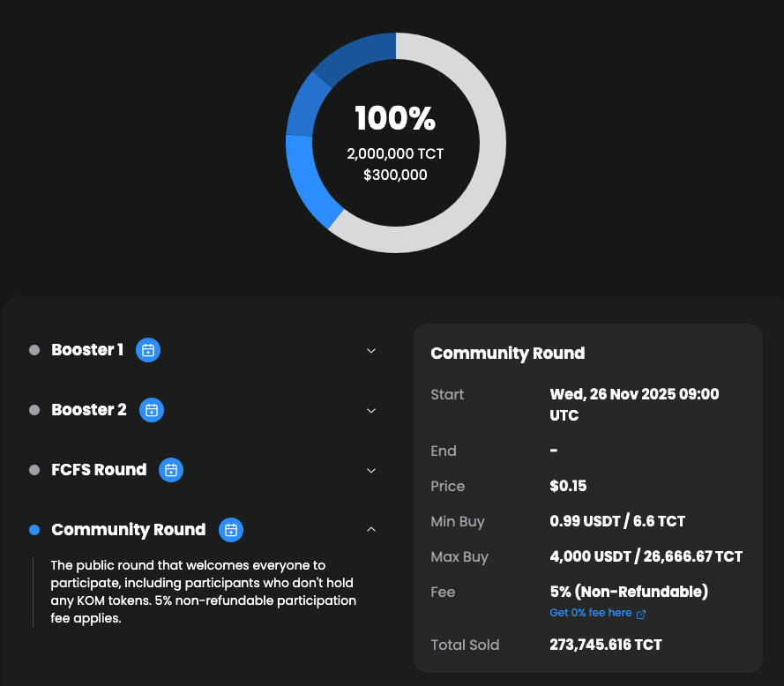Click the '$300,000' value
Viewport: 784px width, 686px height.
(395, 175)
